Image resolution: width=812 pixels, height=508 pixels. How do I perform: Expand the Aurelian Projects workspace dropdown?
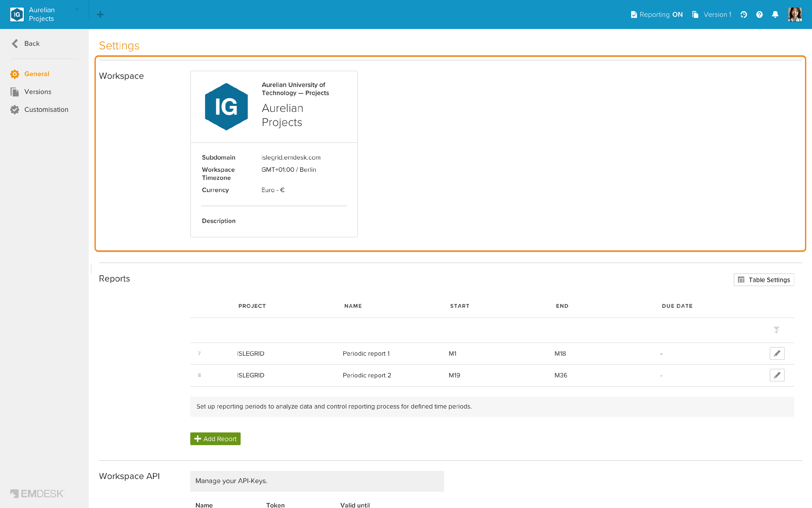point(77,10)
